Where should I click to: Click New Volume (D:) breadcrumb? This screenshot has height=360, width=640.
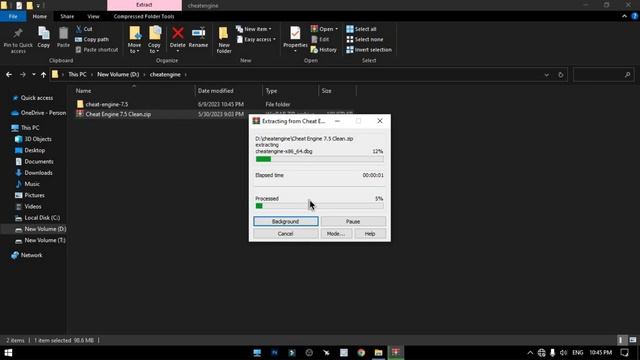(x=118, y=75)
